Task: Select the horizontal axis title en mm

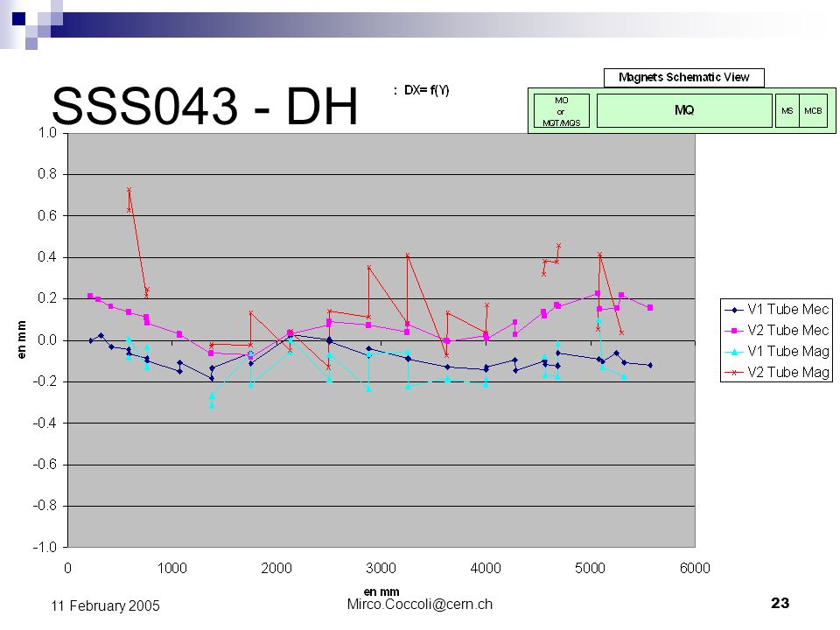Action: point(381,591)
